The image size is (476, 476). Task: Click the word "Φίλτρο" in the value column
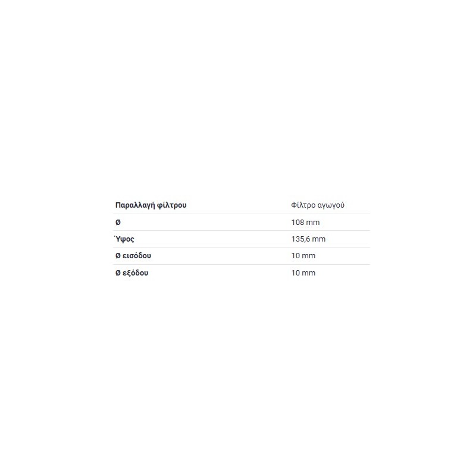[303, 205]
